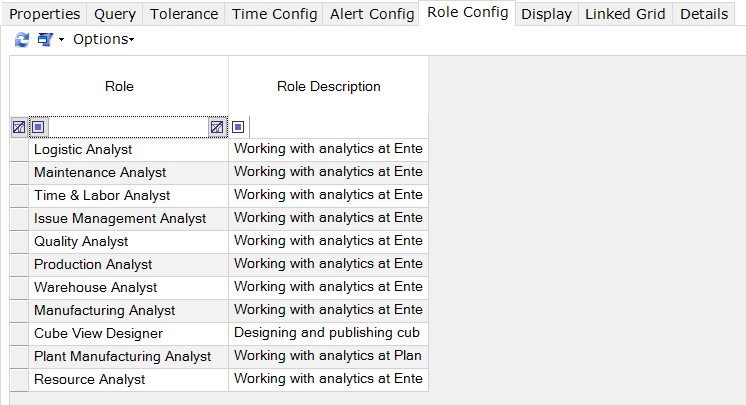This screenshot has width=746, height=405.
Task: Open the Tolerance tab
Action: (x=184, y=14)
